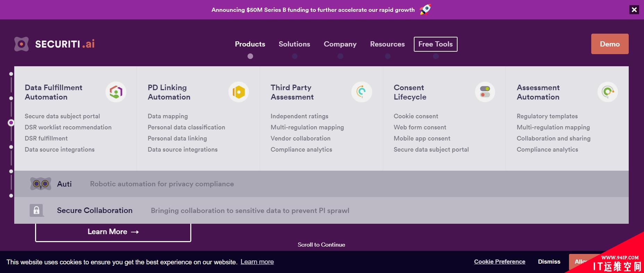Open Consent Lifecycle product heading

point(410,92)
